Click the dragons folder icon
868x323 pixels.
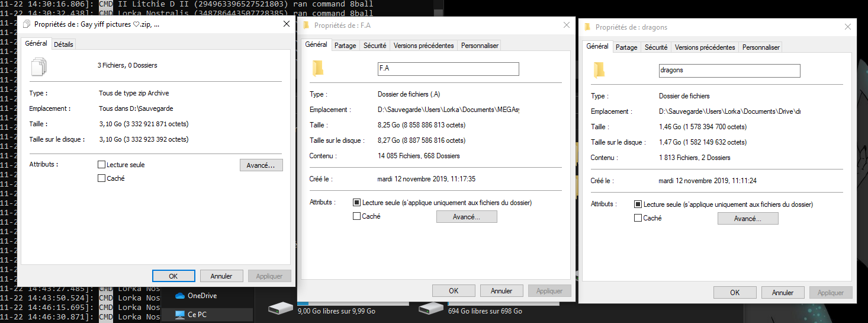pos(600,70)
